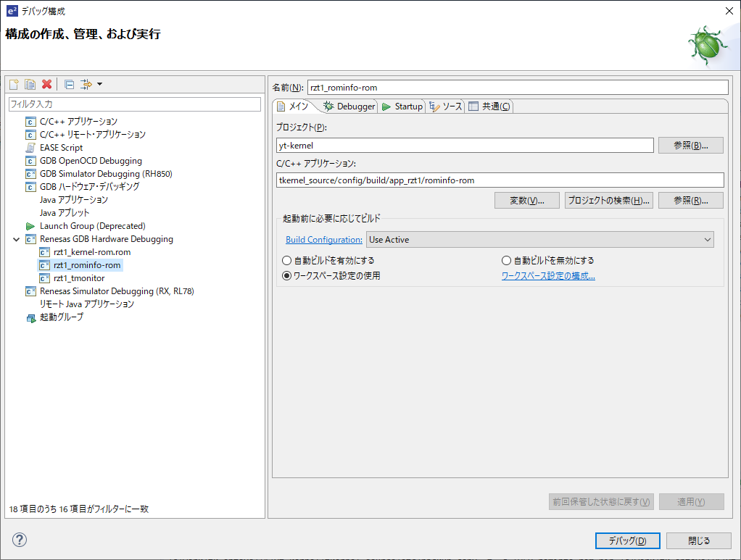Select Renesas Simulator Debugging (RX, RL78)

(117, 291)
